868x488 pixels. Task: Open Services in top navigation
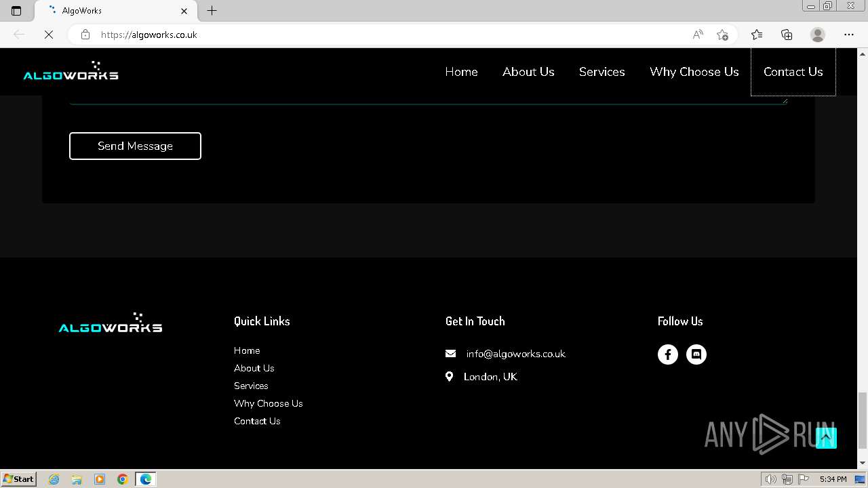601,72
